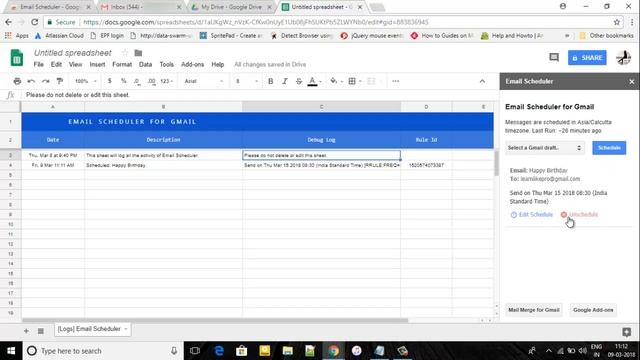
Task: Collapse the menus with the up arrow
Action: click(482, 81)
